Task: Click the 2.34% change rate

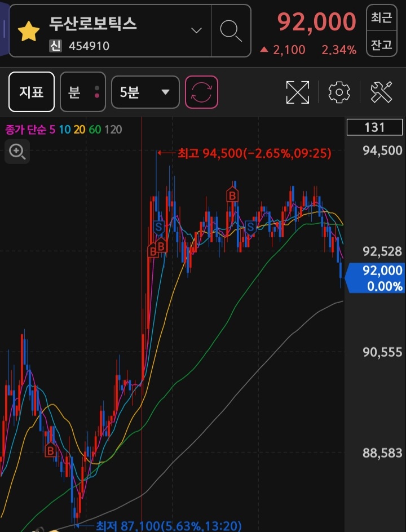Action: [x=339, y=50]
